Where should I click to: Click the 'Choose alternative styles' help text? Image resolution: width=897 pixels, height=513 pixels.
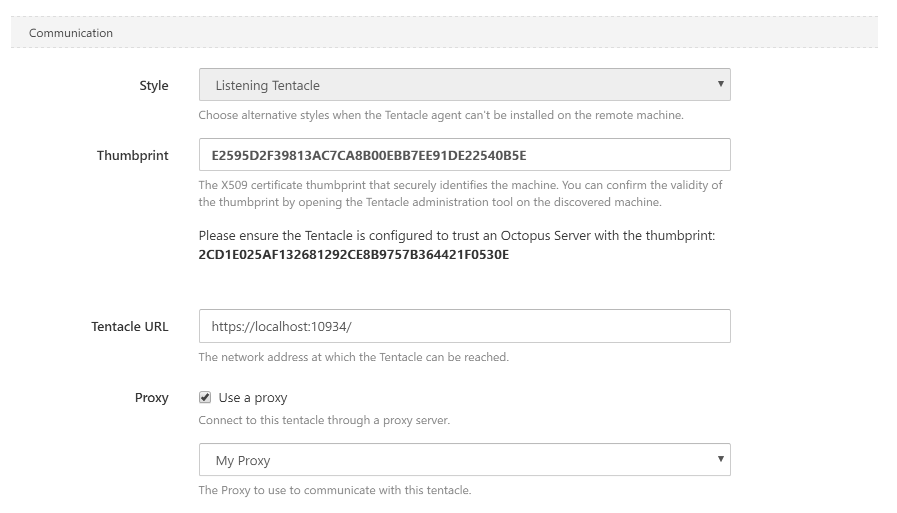point(440,115)
